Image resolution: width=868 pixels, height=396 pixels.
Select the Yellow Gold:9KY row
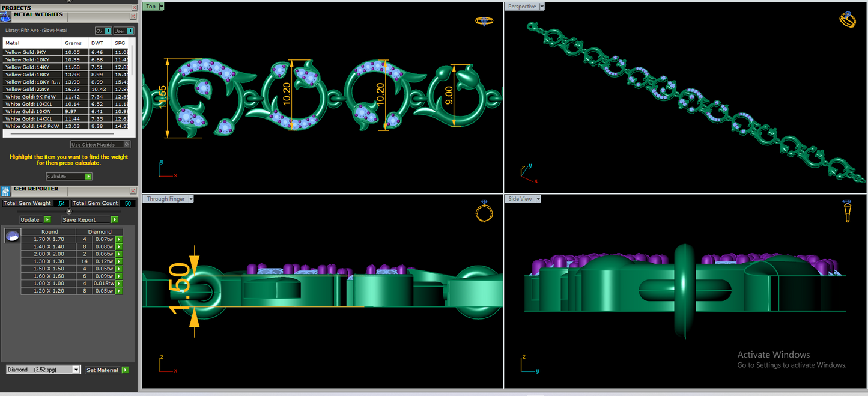[x=66, y=52]
